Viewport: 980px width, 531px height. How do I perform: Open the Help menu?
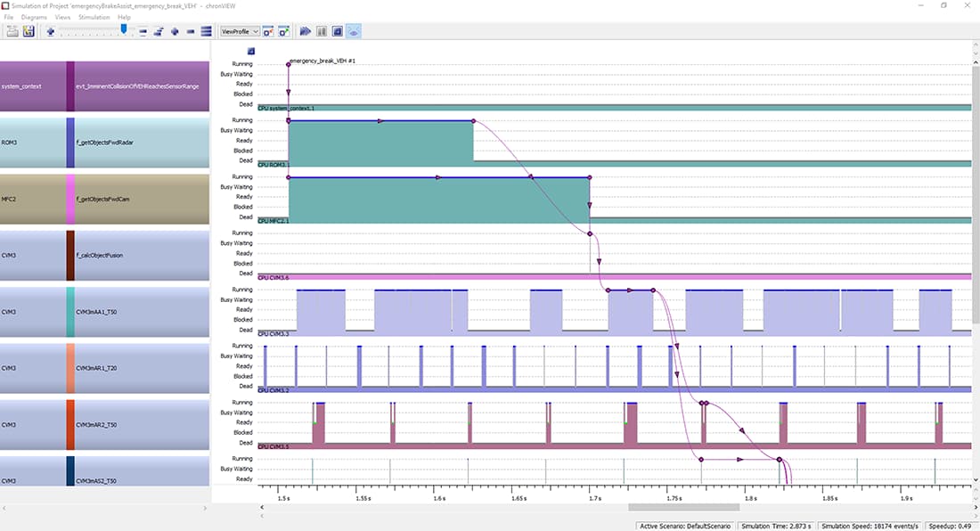tap(125, 18)
